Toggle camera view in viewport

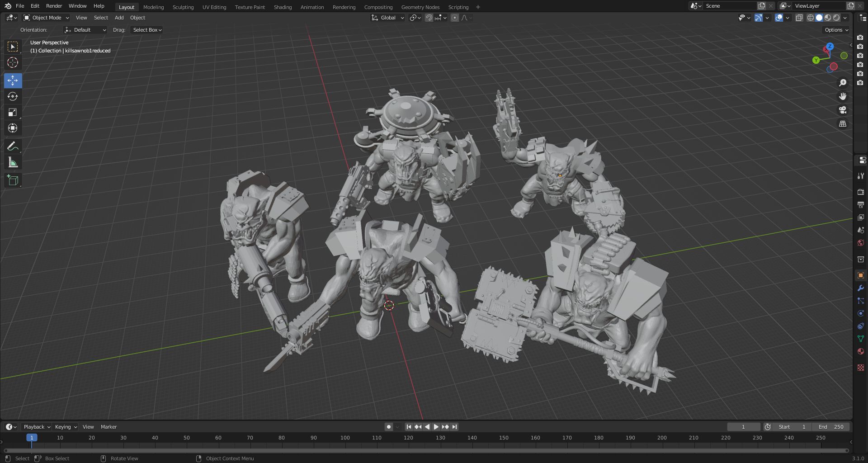pos(843,110)
